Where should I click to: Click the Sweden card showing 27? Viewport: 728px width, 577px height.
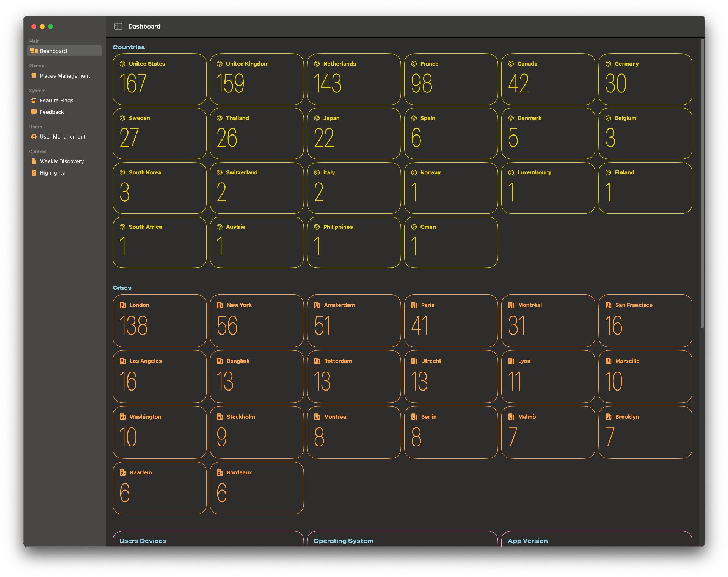tap(160, 134)
